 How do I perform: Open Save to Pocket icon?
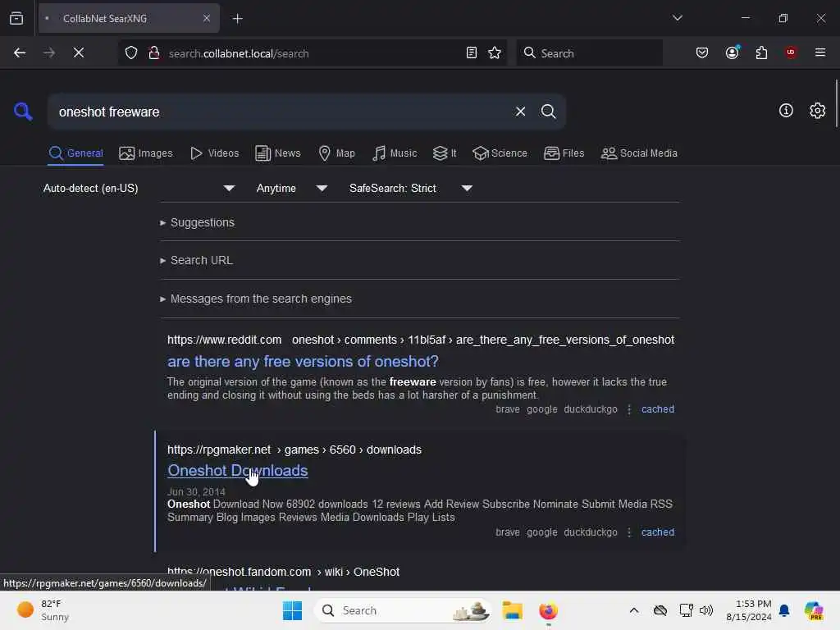702,52
